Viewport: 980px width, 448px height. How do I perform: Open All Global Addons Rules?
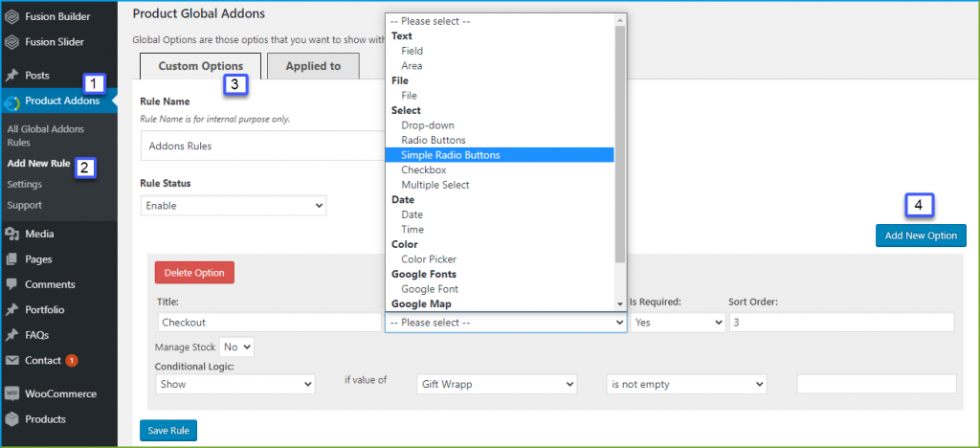tap(46, 136)
